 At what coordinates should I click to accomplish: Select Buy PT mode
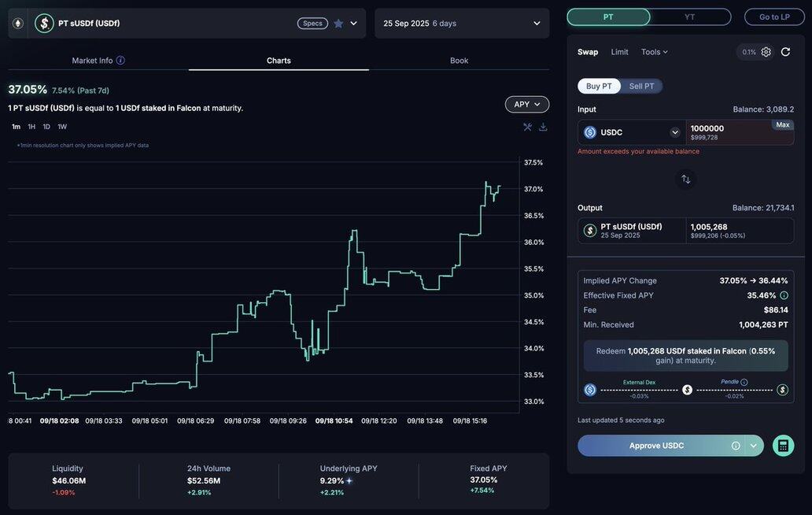pos(599,86)
